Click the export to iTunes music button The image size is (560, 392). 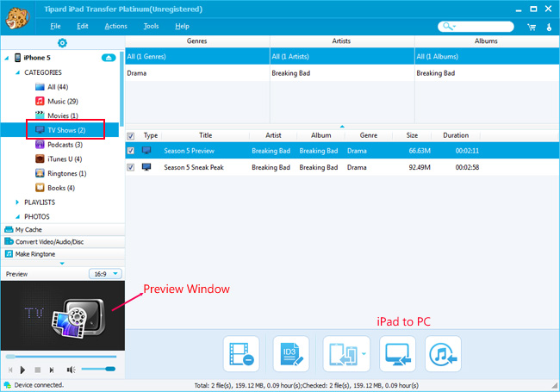[x=443, y=354]
